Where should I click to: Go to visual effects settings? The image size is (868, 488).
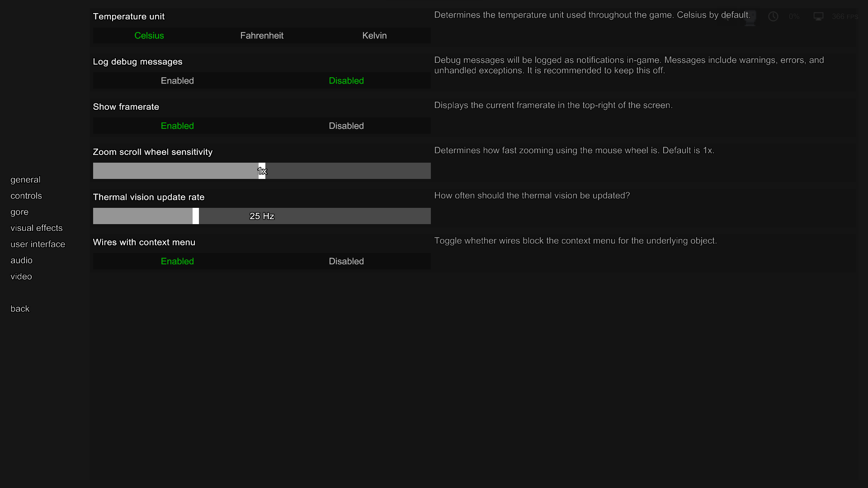(37, 228)
